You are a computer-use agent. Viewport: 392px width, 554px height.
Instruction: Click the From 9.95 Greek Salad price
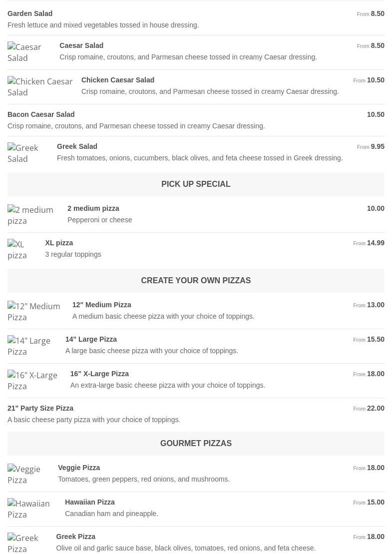371,146
